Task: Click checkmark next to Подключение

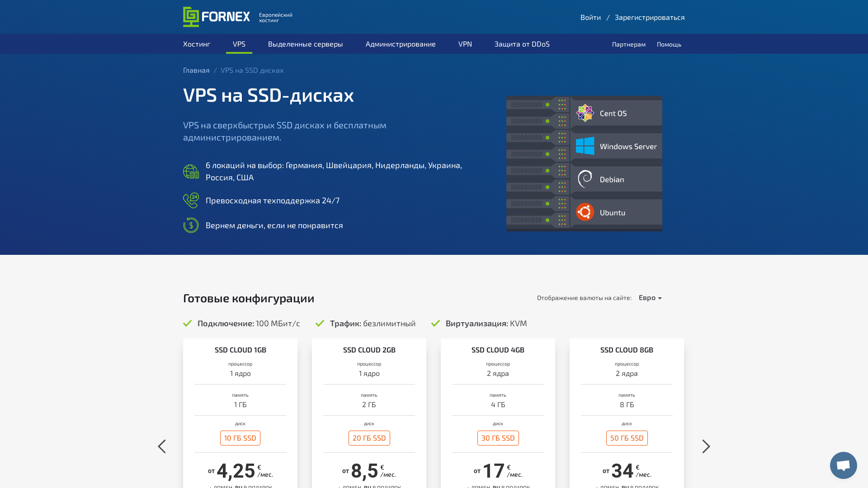Action: 188,323
